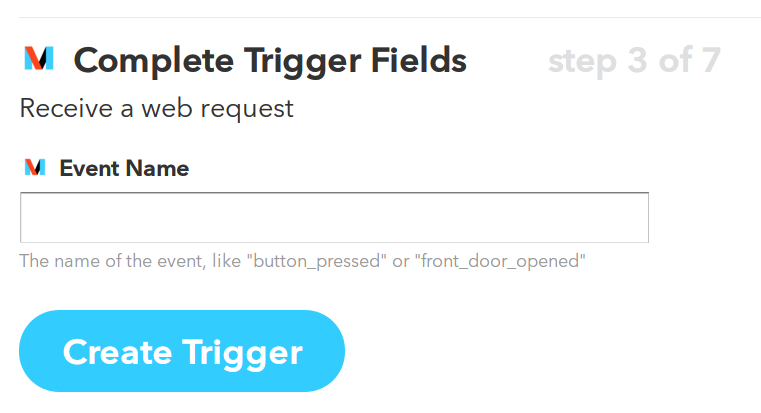Click the "step 3 of 7" progress indicator

634,61
